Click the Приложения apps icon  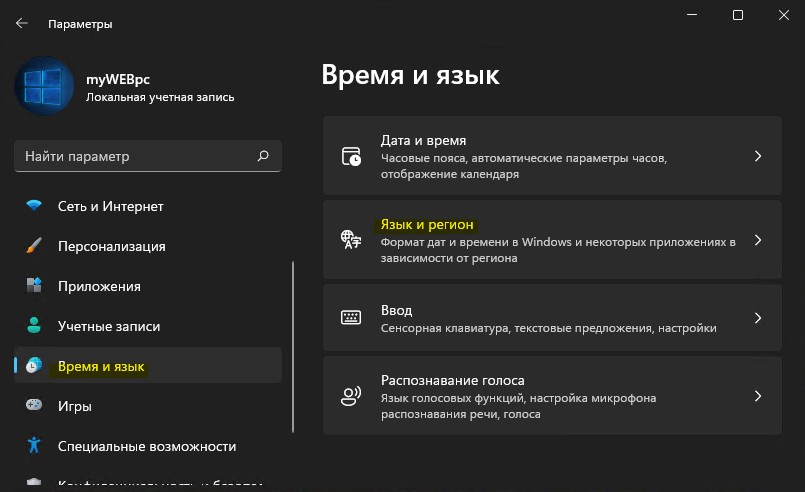coord(34,285)
